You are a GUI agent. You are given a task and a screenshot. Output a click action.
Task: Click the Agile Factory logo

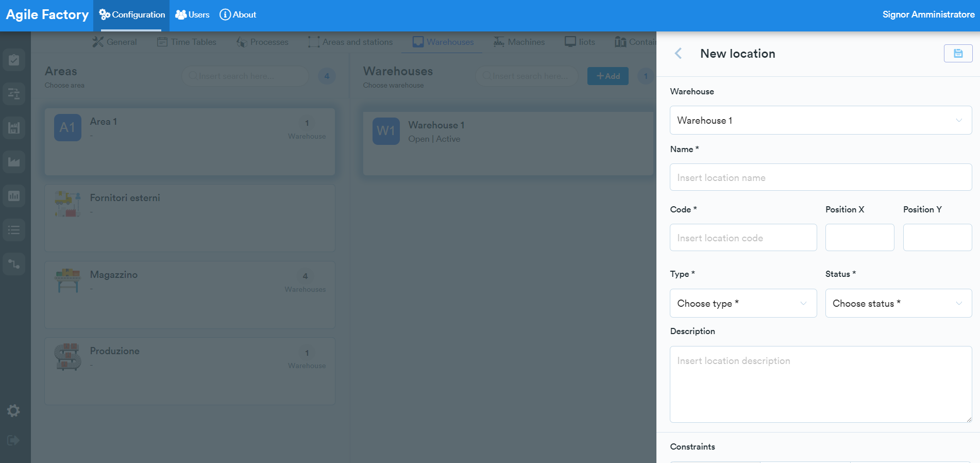tap(47, 14)
